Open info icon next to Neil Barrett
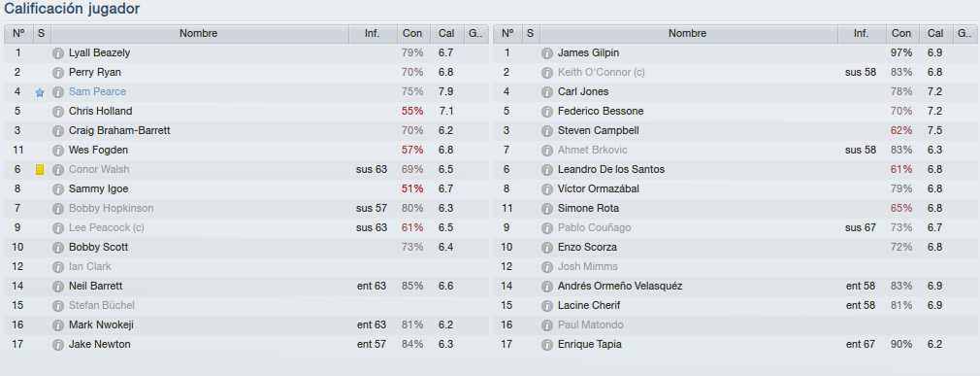The width and height of the screenshot is (980, 376). [x=58, y=286]
